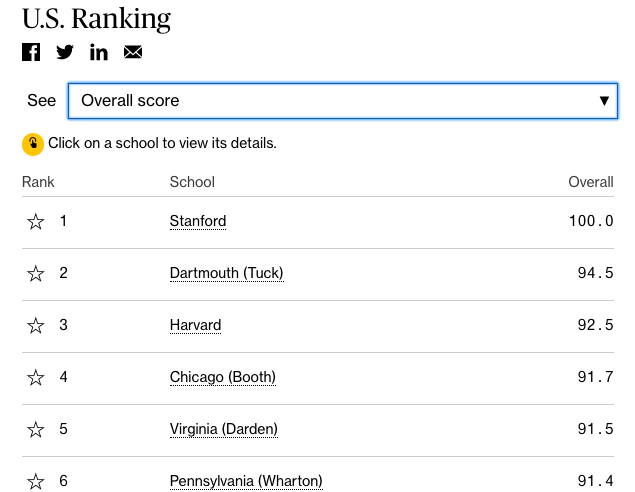Image resolution: width=635 pixels, height=492 pixels.
Task: Open the Harvard school link
Action: pyautogui.click(x=195, y=325)
